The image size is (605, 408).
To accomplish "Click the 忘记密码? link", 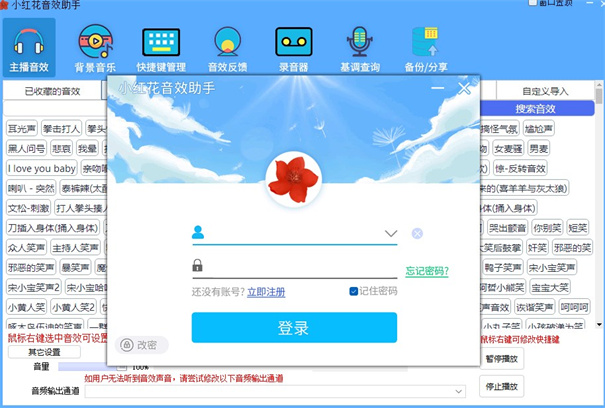I will [426, 271].
